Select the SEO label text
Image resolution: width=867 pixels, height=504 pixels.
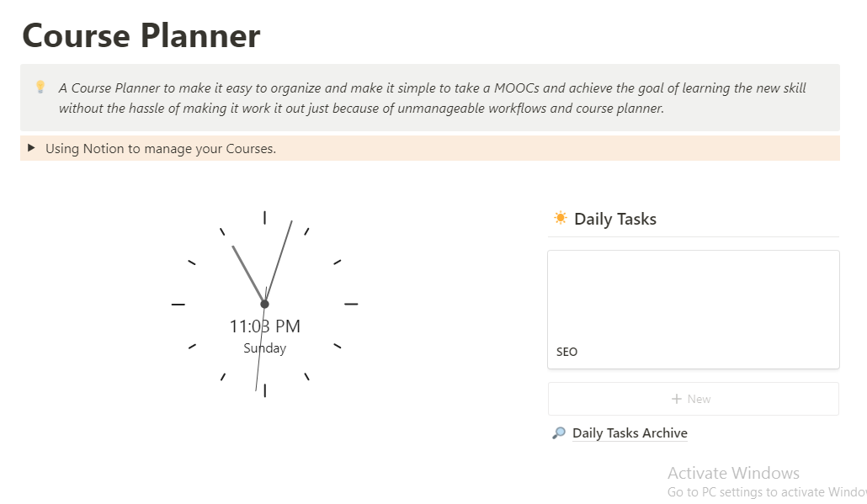(566, 352)
